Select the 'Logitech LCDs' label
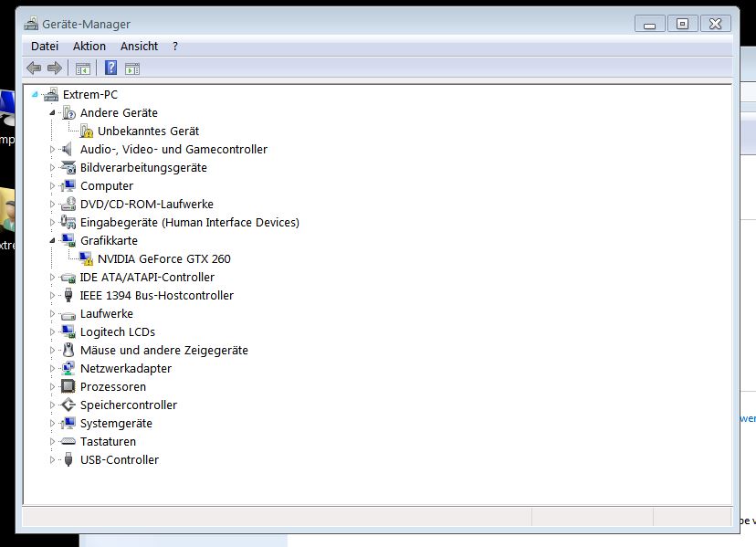Viewport: 756px width, 547px height. 118,331
